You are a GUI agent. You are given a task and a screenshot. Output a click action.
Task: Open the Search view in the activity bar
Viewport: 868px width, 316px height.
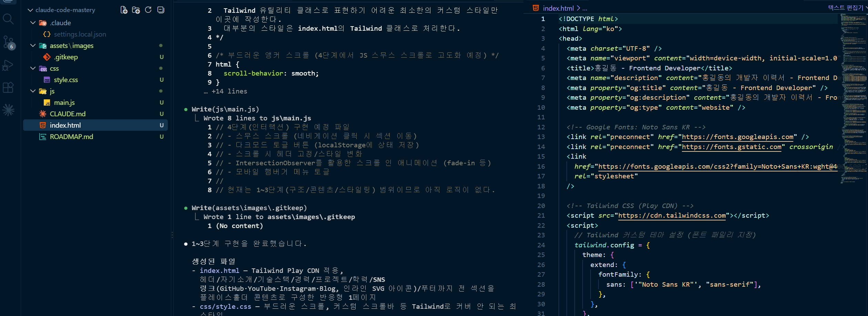point(8,19)
